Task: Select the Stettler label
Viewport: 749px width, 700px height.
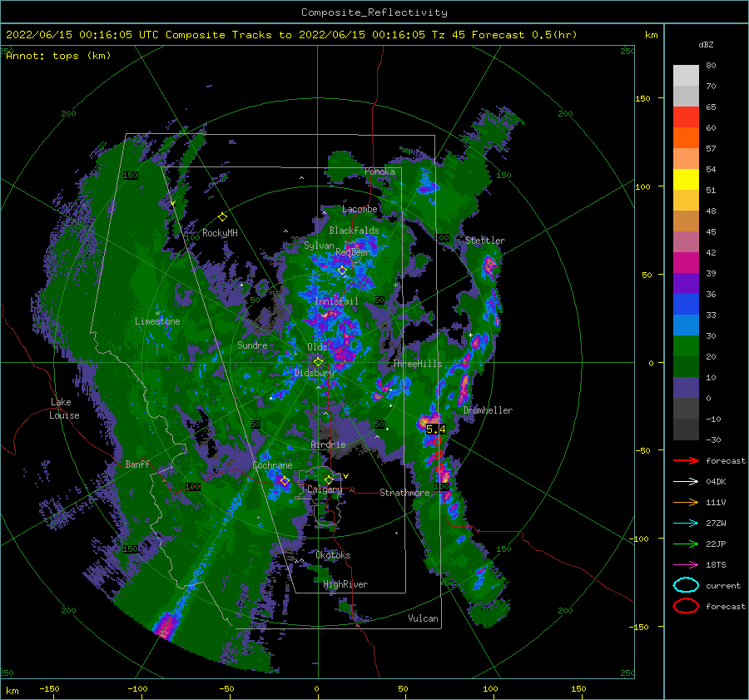Action: tap(485, 241)
